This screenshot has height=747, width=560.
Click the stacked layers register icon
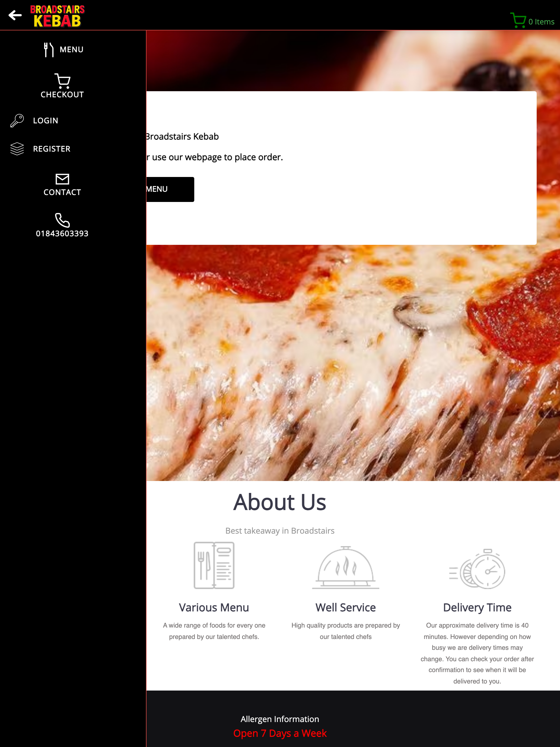tap(17, 148)
